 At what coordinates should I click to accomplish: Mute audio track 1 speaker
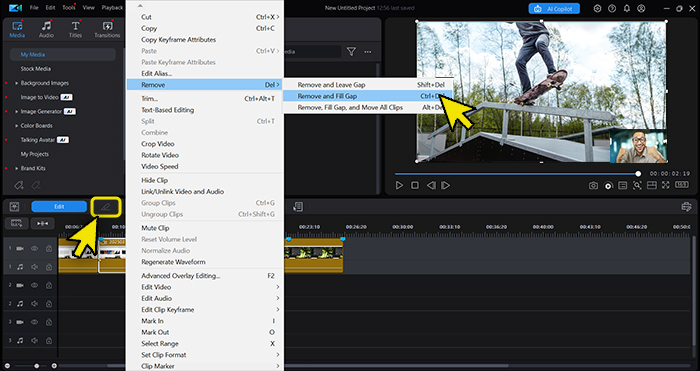tap(34, 267)
